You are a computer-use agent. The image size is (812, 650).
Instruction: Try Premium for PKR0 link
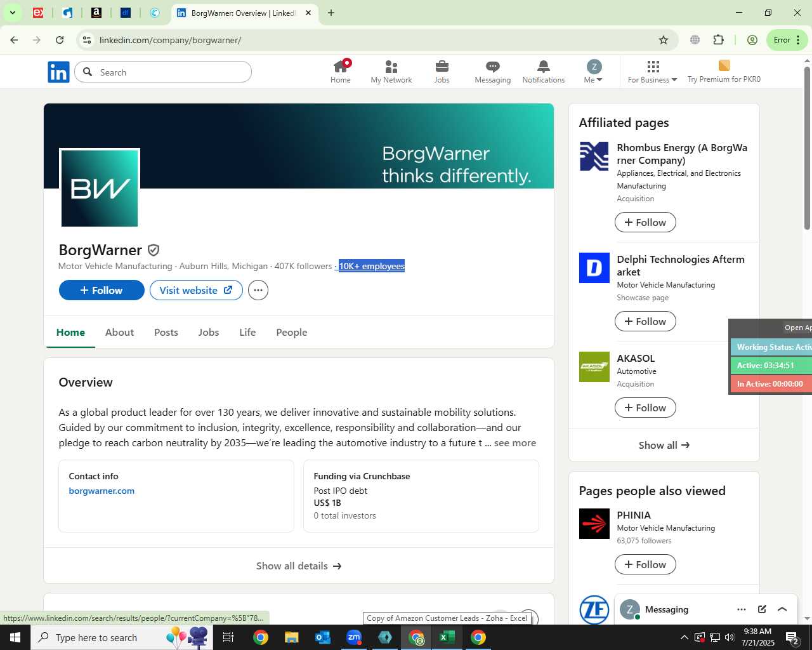tap(724, 72)
